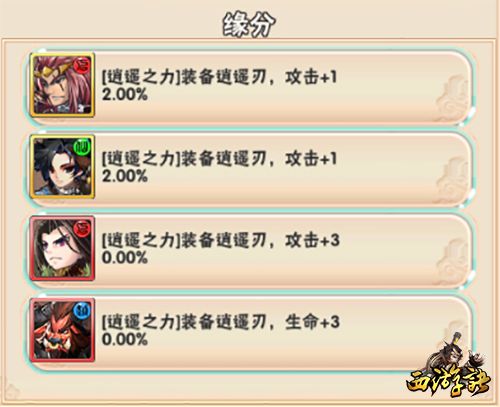Open second 攻击+12.00% bond row

[250, 169]
